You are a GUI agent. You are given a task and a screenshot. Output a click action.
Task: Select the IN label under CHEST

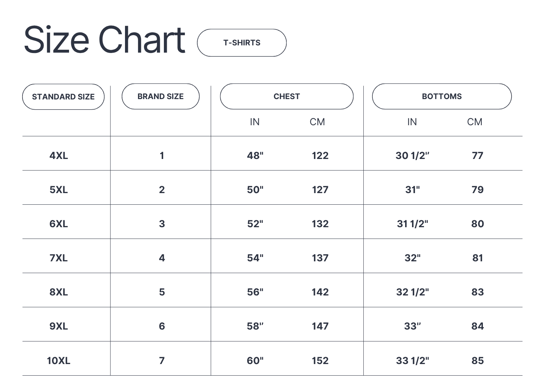pos(255,122)
